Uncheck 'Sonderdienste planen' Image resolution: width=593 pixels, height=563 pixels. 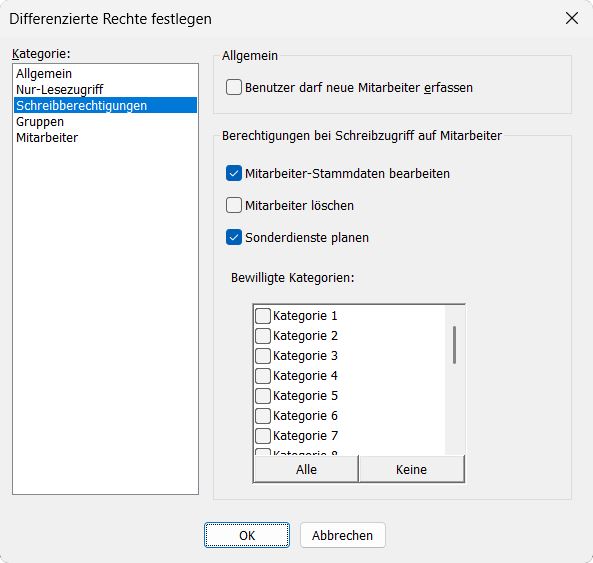(234, 237)
